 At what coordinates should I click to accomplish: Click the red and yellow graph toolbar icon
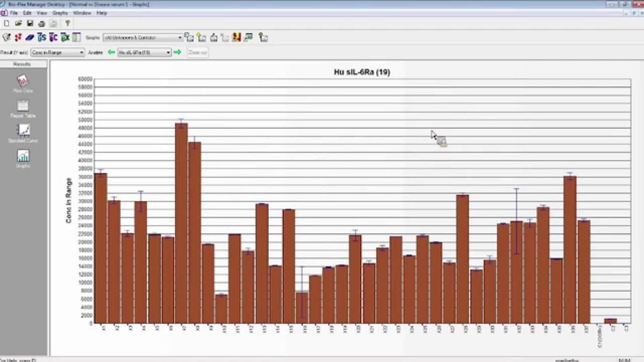[236, 37]
